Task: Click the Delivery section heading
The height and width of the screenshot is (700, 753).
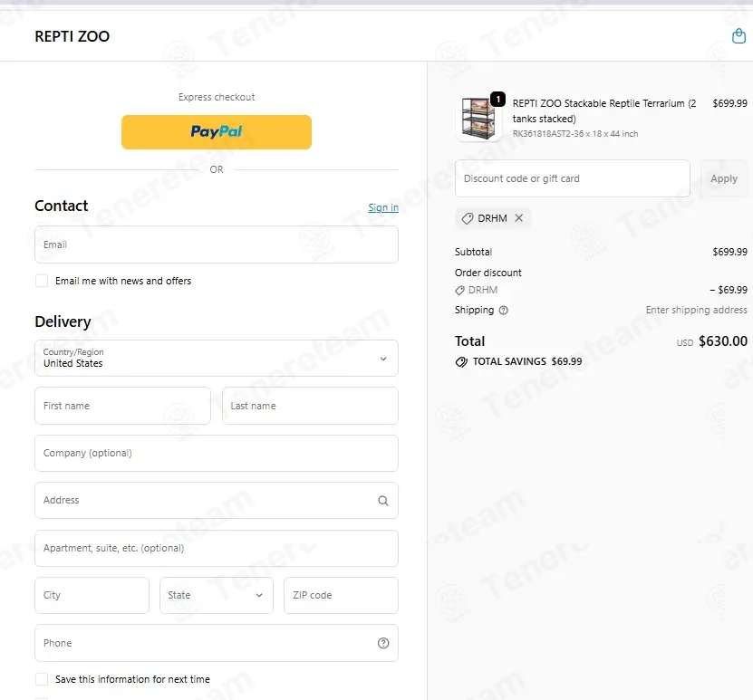Action: (x=63, y=321)
